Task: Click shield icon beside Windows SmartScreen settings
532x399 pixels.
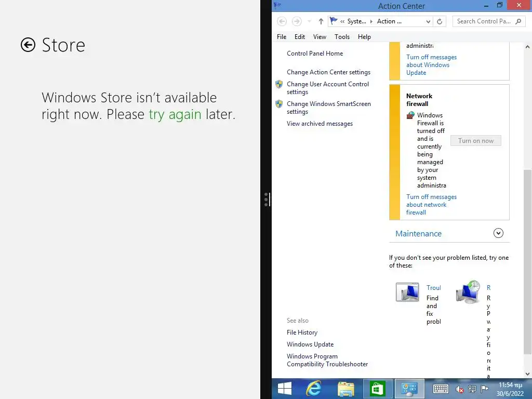Action: click(x=279, y=104)
